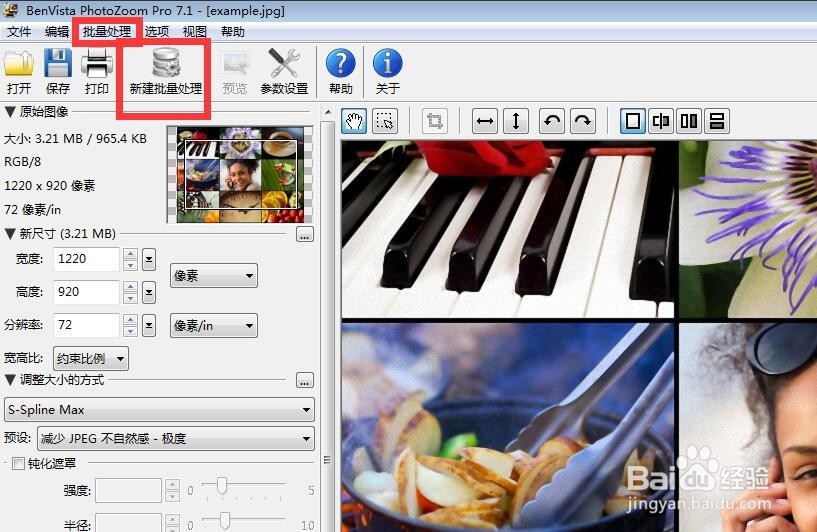Screen dimensions: 817x532
Task: Click the 打印 printer icon
Action: click(x=97, y=71)
